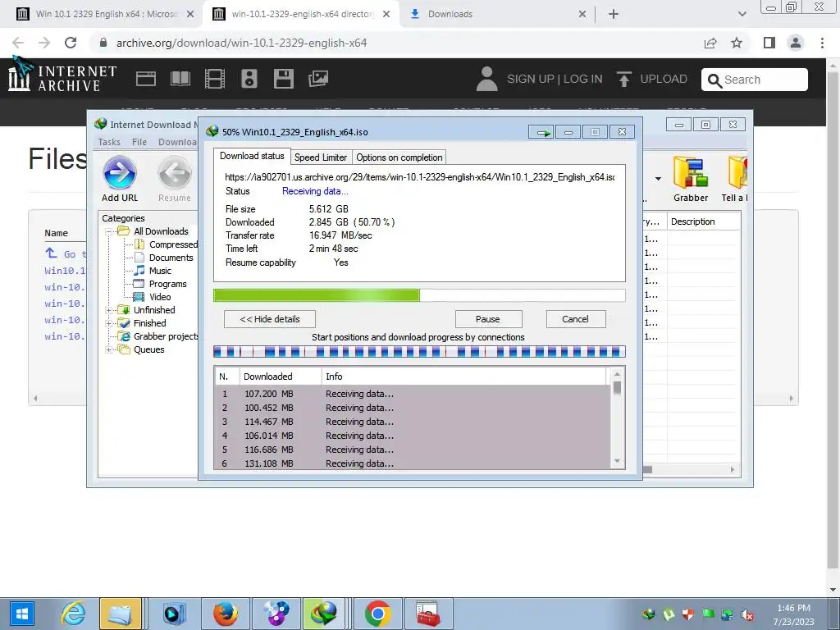Expand the Finished category node
Screen dimensions: 840x630
tap(109, 323)
